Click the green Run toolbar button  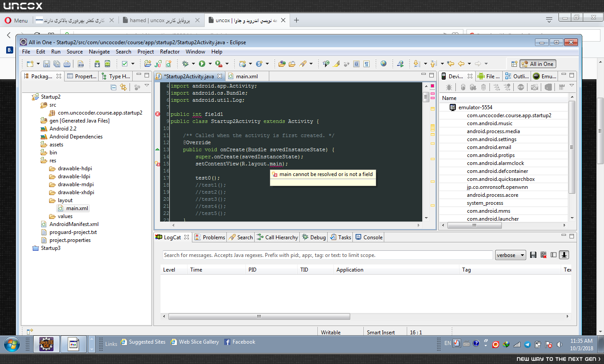coord(202,64)
